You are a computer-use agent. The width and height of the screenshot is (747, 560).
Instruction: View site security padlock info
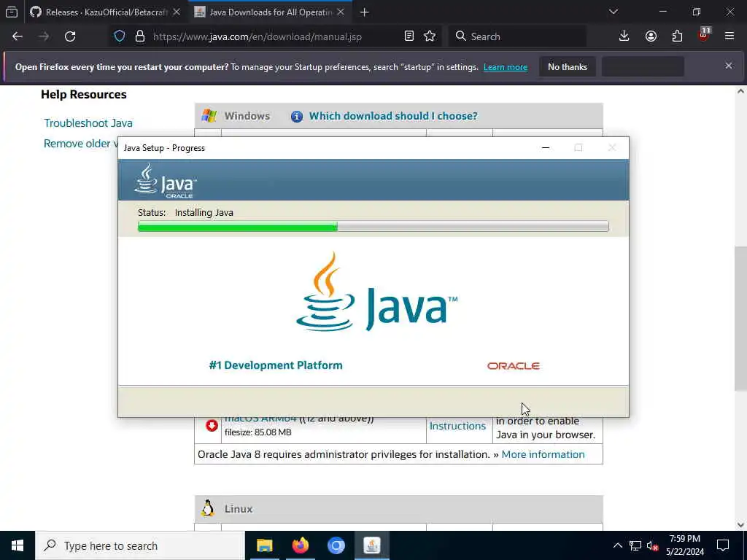coord(139,36)
